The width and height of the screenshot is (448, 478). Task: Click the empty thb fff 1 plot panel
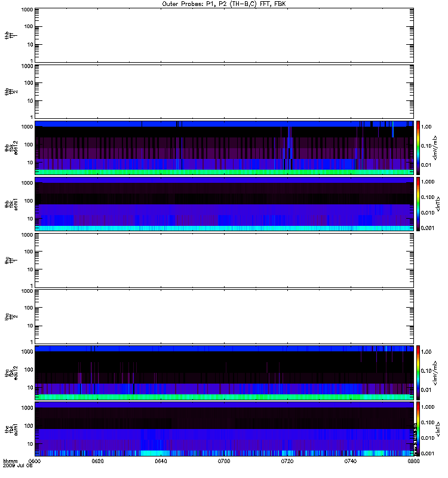pyautogui.click(x=225, y=35)
